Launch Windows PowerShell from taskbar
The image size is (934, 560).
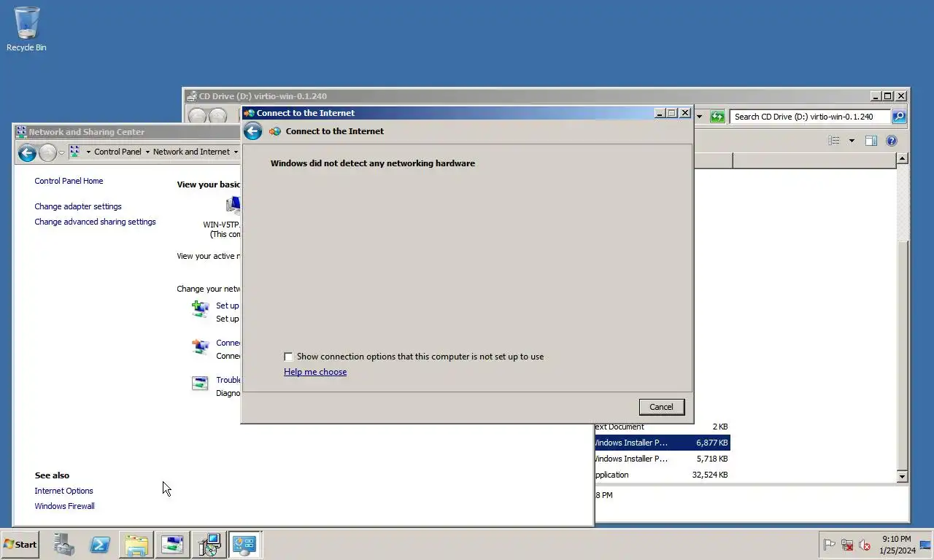point(100,545)
